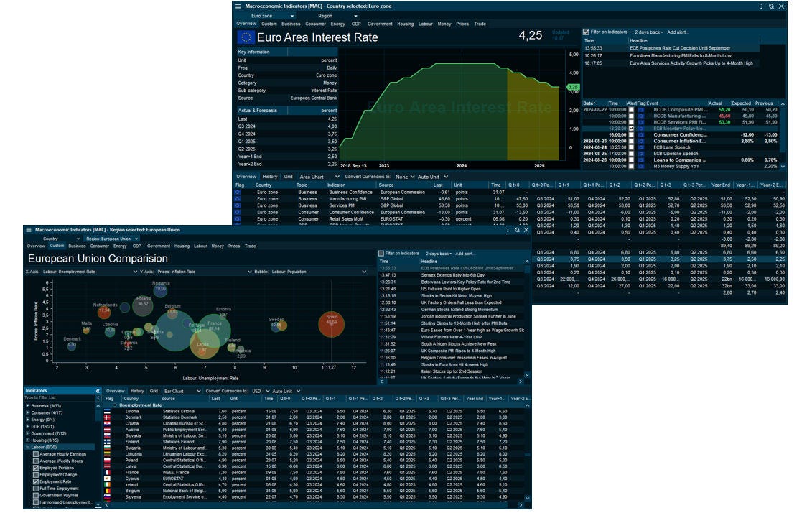Expand GDP (16/21) indicator group
The width and height of the screenshot is (812, 513).
coord(27,427)
